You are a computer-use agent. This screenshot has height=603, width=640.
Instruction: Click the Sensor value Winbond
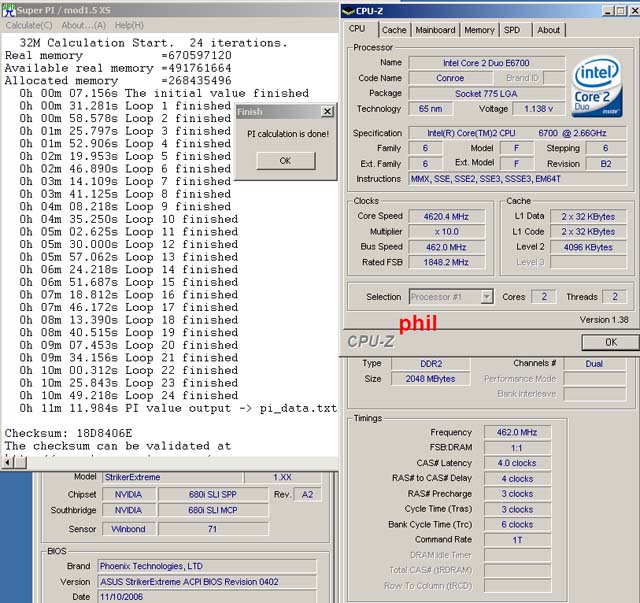coord(128,529)
